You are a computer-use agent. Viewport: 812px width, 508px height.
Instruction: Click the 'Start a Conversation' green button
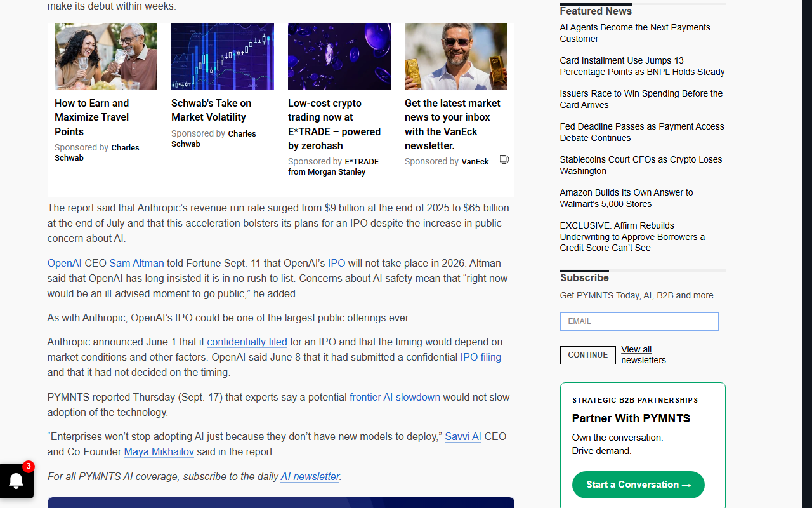click(638, 485)
